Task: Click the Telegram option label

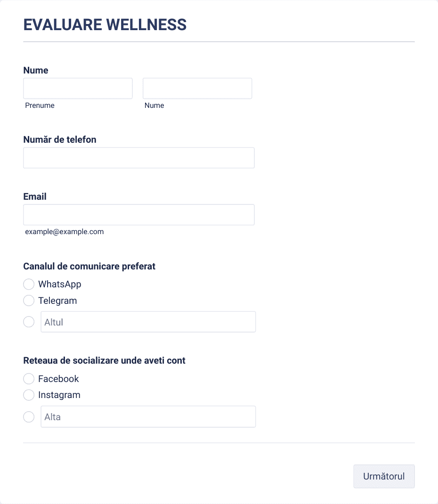Action: pos(57,301)
